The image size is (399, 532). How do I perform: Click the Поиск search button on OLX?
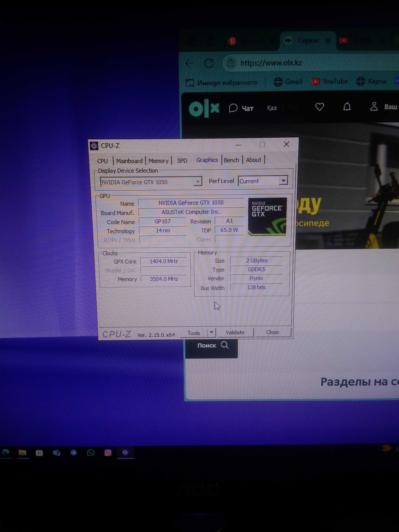pyautogui.click(x=211, y=346)
